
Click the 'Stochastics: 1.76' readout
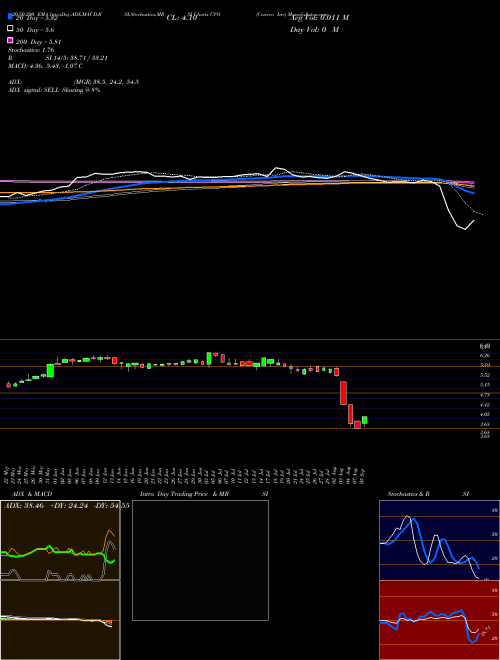coord(31,50)
